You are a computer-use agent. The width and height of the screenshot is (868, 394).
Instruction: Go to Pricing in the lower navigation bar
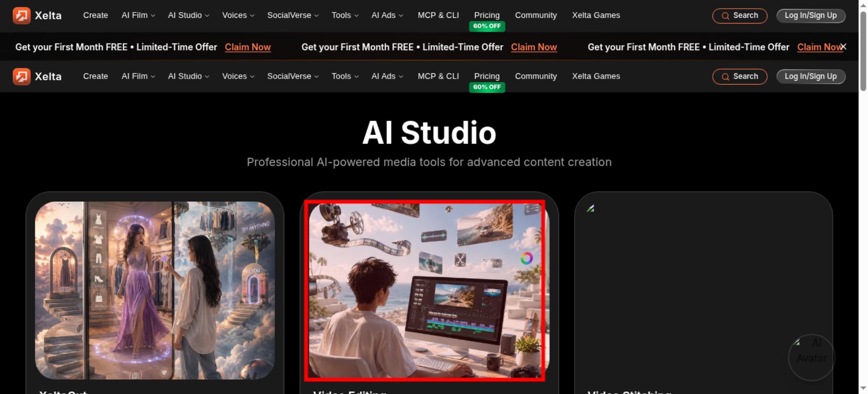(x=487, y=76)
